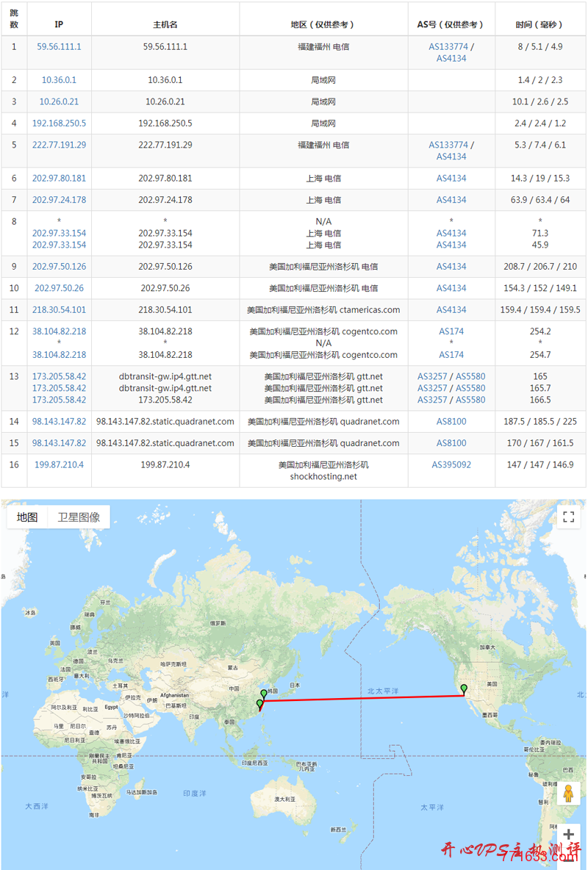Zoom in with the map plus button

568,834
